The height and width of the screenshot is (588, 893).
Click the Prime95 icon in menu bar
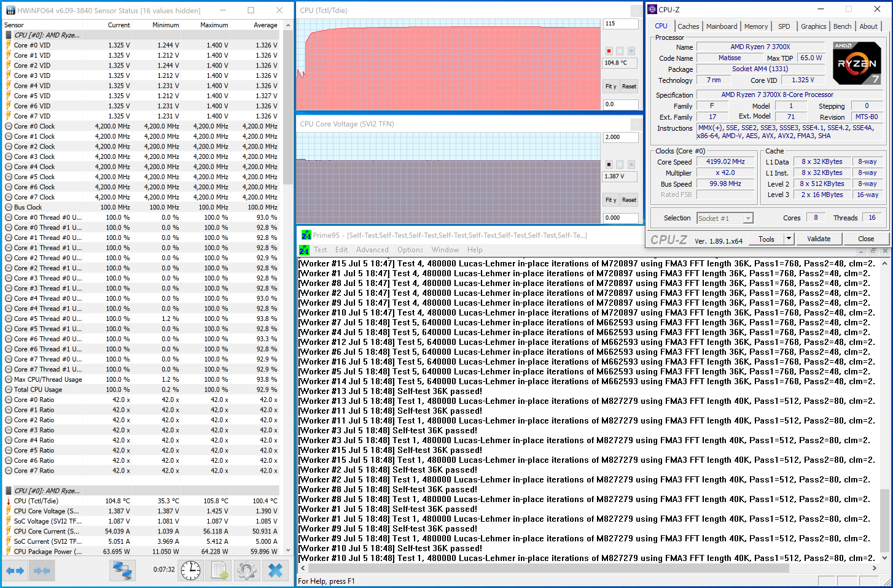(x=304, y=250)
